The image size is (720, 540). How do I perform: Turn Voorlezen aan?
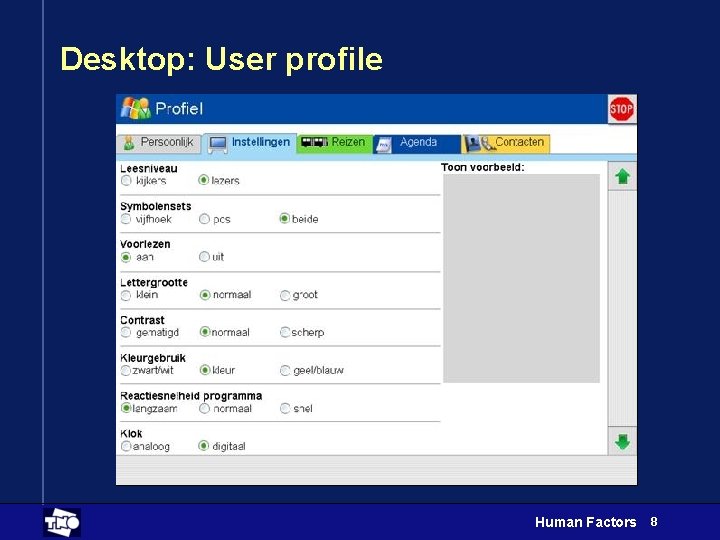pyautogui.click(x=126, y=257)
